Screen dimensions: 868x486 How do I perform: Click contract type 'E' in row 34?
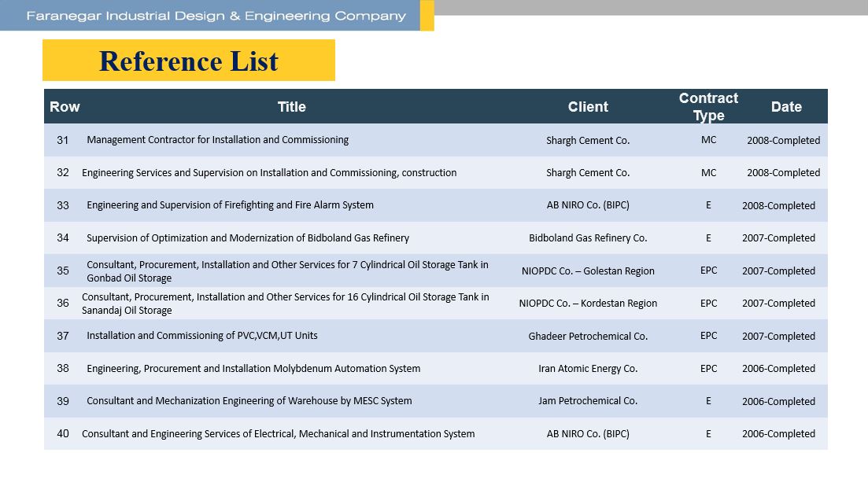(708, 237)
